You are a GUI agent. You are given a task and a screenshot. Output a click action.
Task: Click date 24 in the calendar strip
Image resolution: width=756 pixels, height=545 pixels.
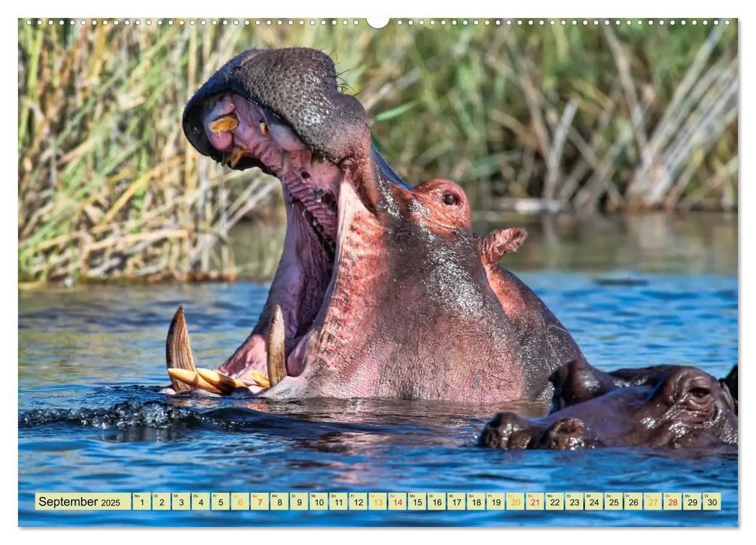coord(594,502)
